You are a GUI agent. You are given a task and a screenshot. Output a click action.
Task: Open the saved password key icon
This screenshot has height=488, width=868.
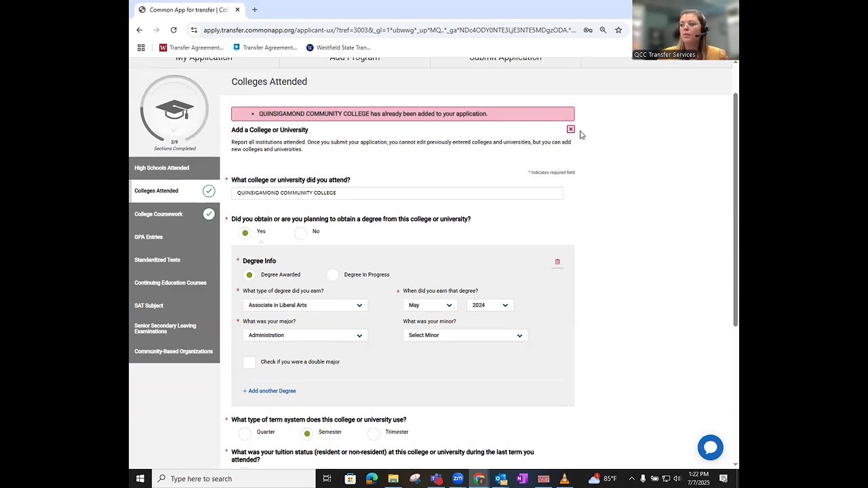[588, 30]
